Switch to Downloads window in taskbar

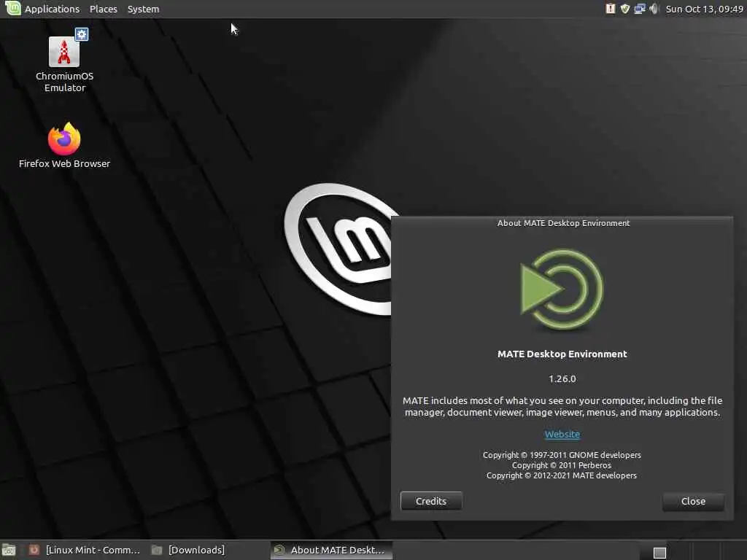click(189, 550)
